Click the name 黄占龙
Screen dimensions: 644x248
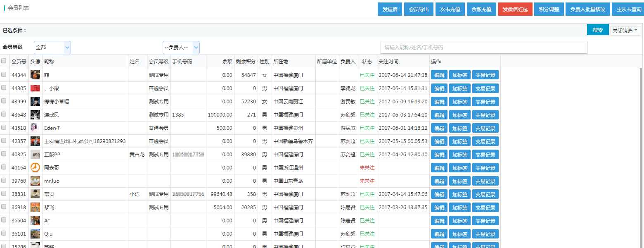point(137,154)
